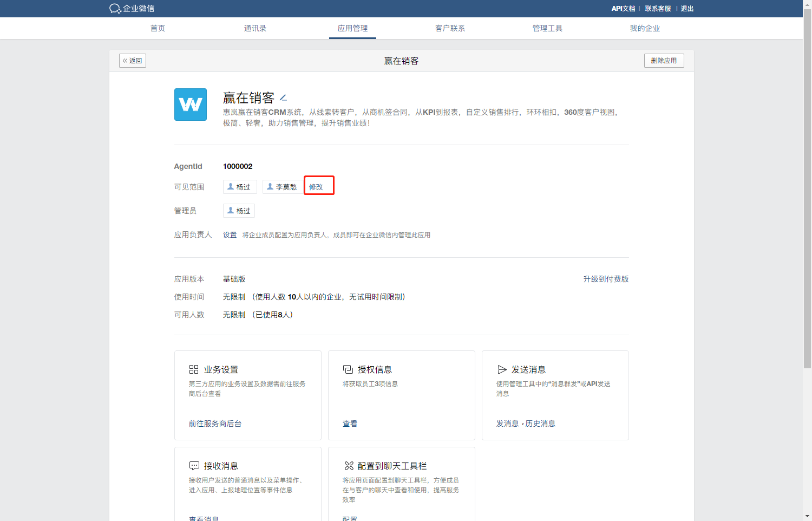
Task: Click 设置 for 应用负责人
Action: (230, 235)
